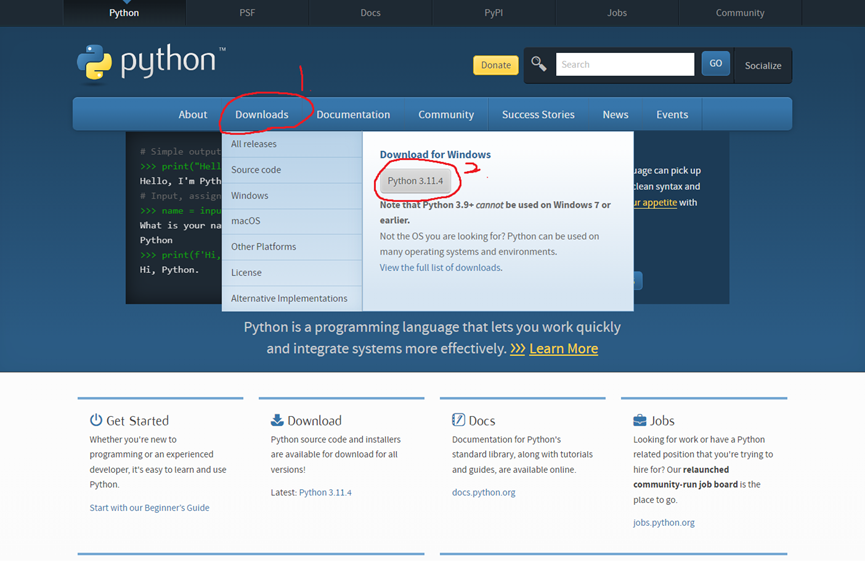Open the Python tab in top bar
865x562 pixels.
click(x=124, y=13)
